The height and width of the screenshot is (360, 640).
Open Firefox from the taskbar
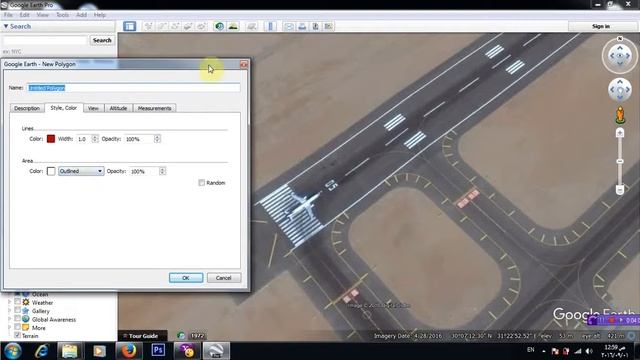[129, 351]
